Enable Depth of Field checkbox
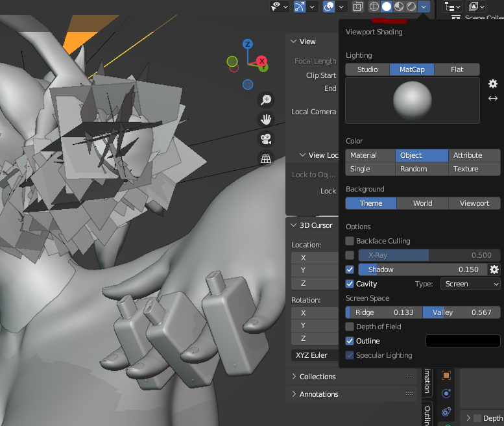504x426 pixels. (x=350, y=327)
